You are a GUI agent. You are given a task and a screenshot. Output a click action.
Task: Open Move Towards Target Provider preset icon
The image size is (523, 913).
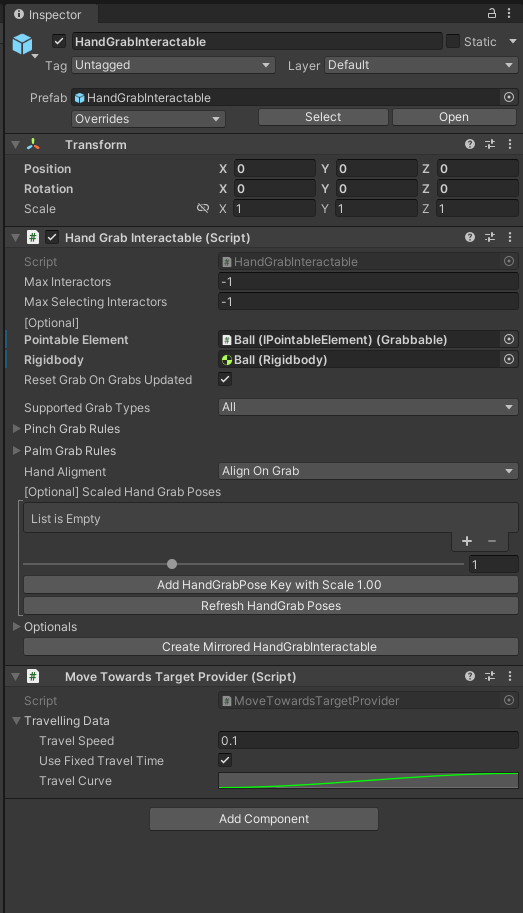click(490, 676)
